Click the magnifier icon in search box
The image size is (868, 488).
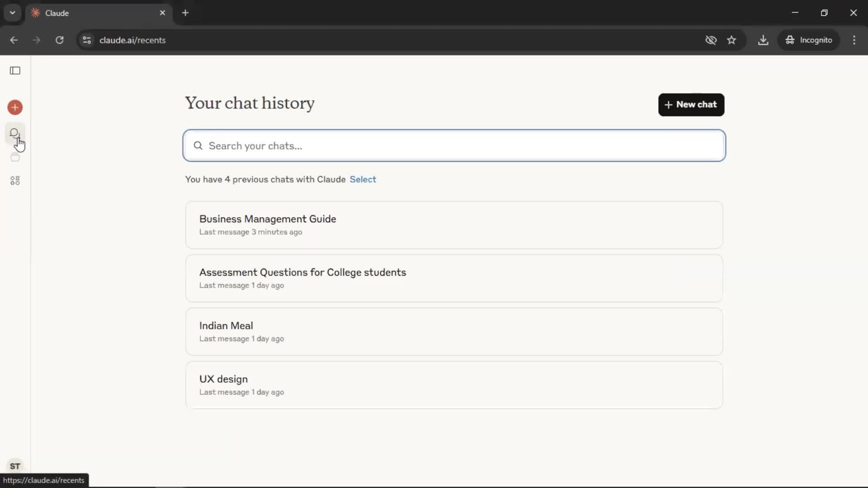[x=198, y=145]
